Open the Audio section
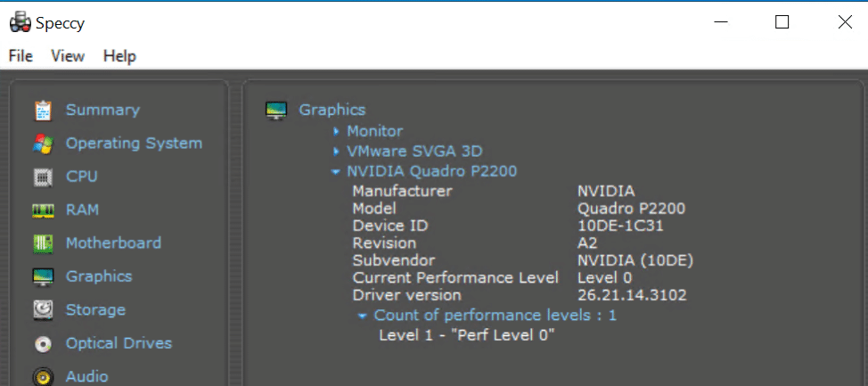868x386 pixels. (87, 376)
